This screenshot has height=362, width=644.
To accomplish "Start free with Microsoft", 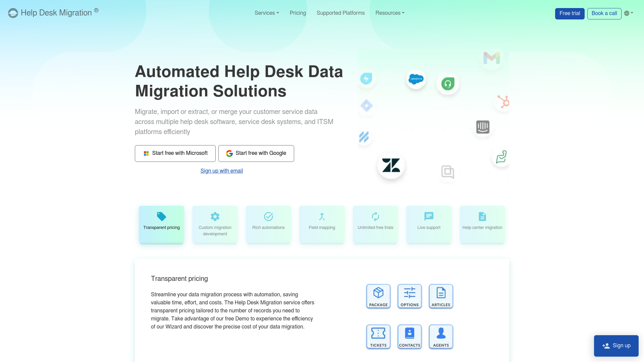I will [x=175, y=154].
